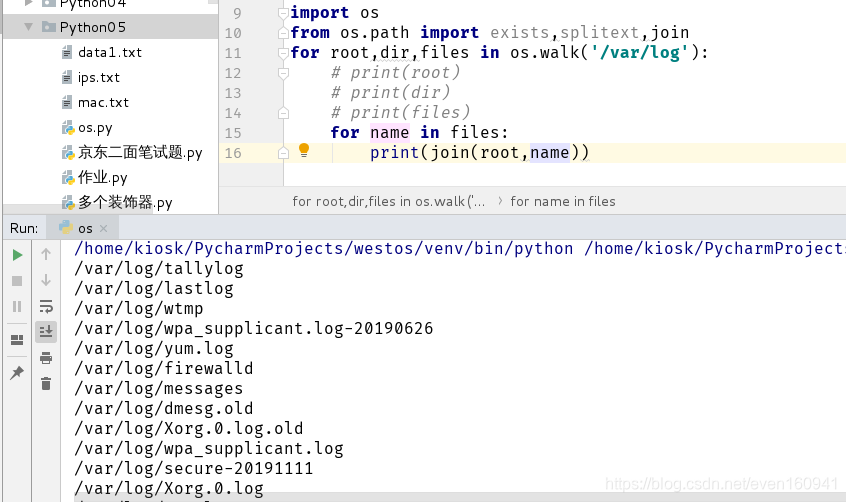This screenshot has height=502, width=846.
Task: Open mac.txt file
Action: point(103,103)
